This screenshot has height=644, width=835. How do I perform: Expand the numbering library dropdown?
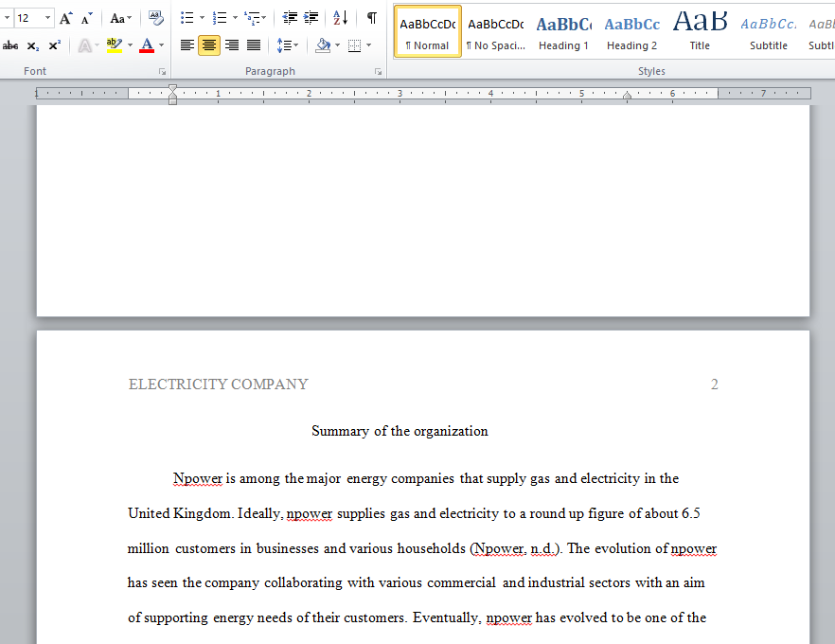coord(235,19)
